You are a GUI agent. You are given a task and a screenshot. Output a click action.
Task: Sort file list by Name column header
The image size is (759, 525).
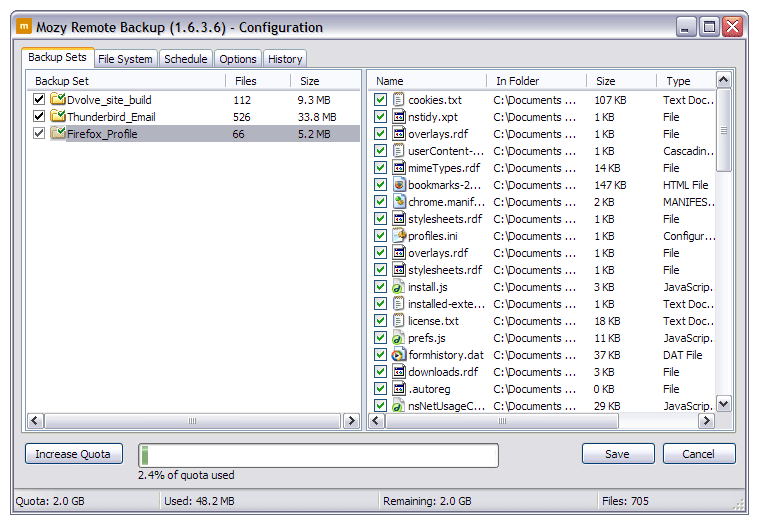tap(428, 81)
